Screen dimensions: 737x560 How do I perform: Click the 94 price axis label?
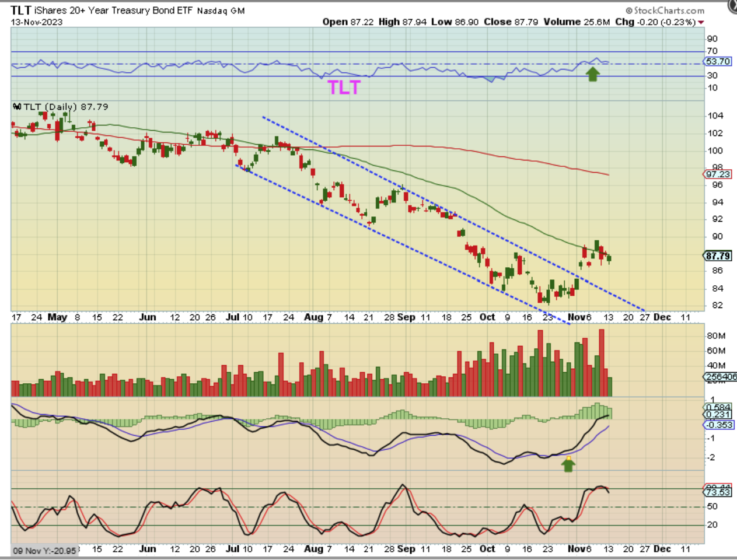[717, 202]
